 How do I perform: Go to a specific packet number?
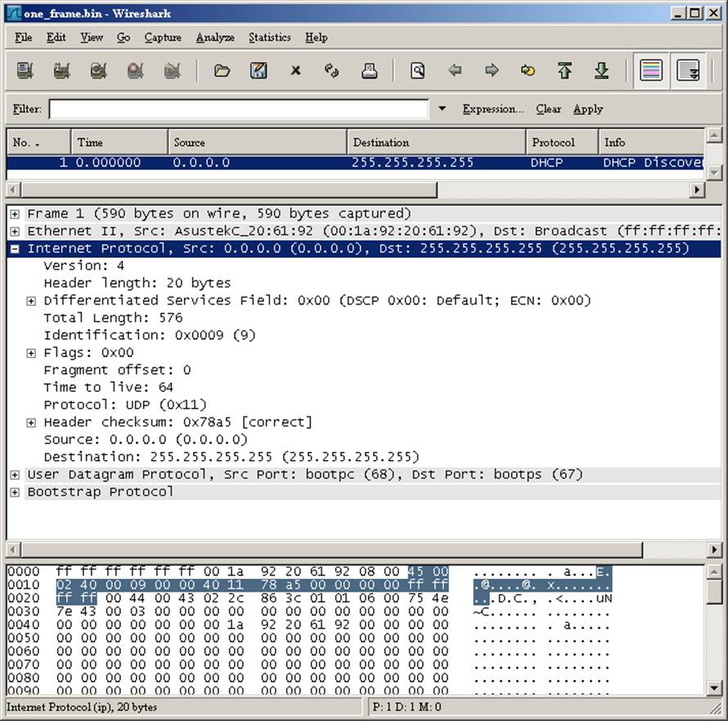tap(528, 70)
